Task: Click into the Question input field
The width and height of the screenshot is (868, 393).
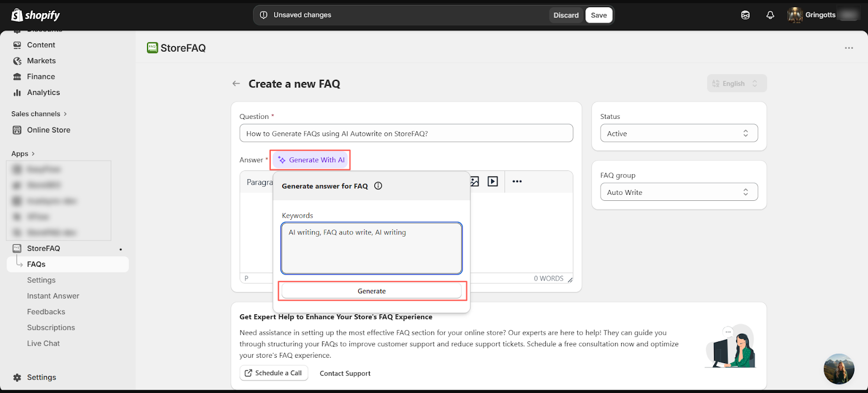Action: tap(406, 134)
